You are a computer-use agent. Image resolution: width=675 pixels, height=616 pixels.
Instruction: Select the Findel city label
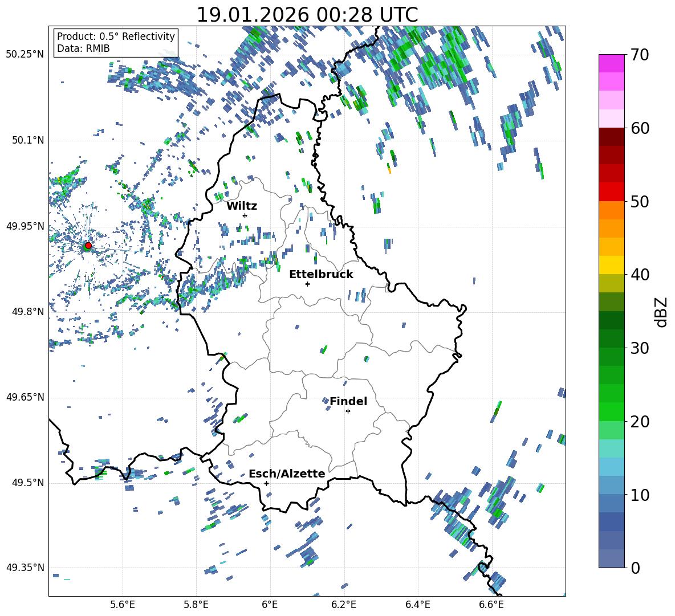coord(348,401)
